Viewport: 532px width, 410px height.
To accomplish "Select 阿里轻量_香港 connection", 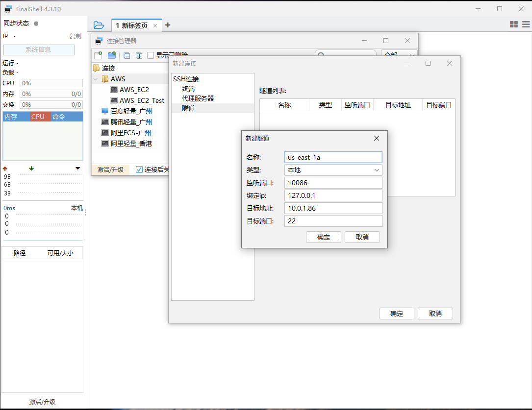I will click(x=131, y=144).
